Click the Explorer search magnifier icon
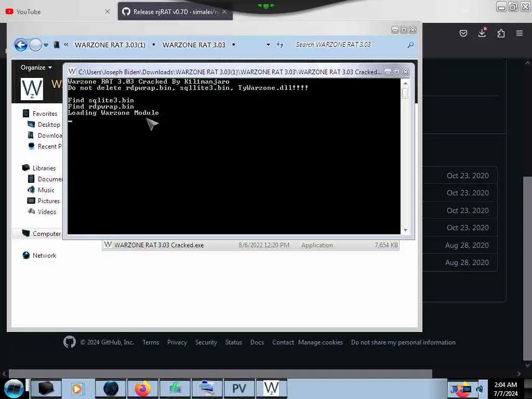This screenshot has height=399, width=532. pyautogui.click(x=410, y=45)
